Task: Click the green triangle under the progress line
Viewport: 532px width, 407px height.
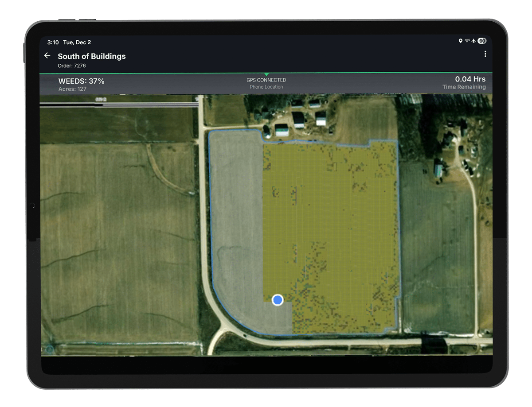Action: 266,74
